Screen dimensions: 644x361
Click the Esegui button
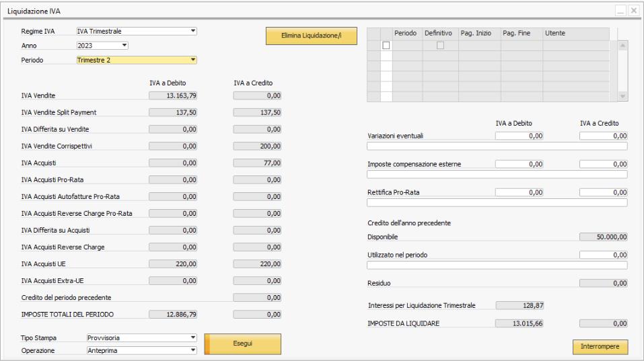coord(243,344)
